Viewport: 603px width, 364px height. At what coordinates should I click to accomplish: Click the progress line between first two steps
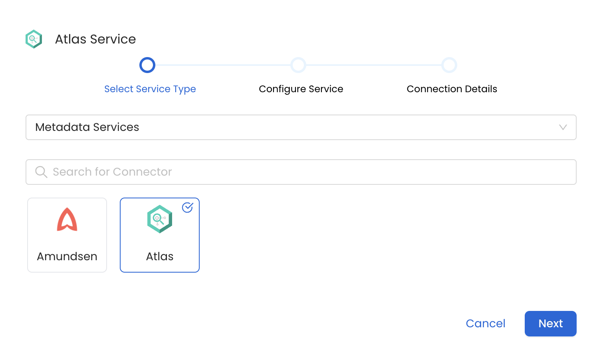223,65
